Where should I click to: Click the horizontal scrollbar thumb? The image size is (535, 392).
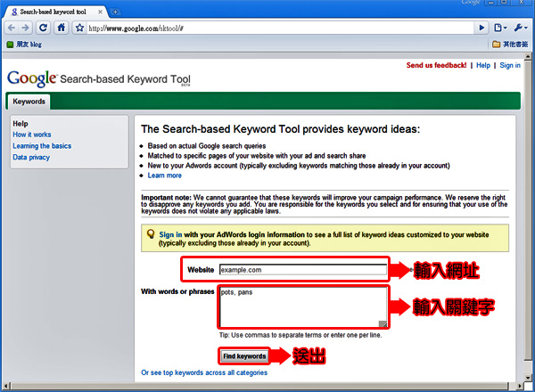pyautogui.click(x=259, y=386)
